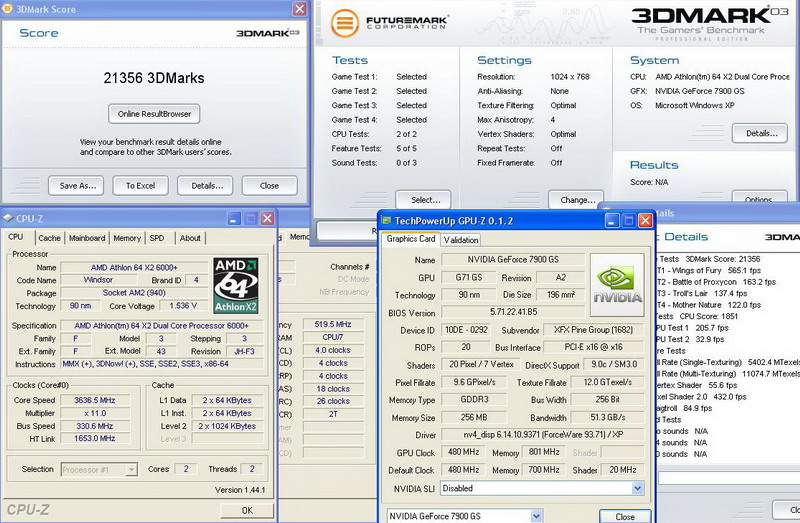Click the Resolution 1024 x 768 setting
The image size is (800, 523).
click(569, 77)
